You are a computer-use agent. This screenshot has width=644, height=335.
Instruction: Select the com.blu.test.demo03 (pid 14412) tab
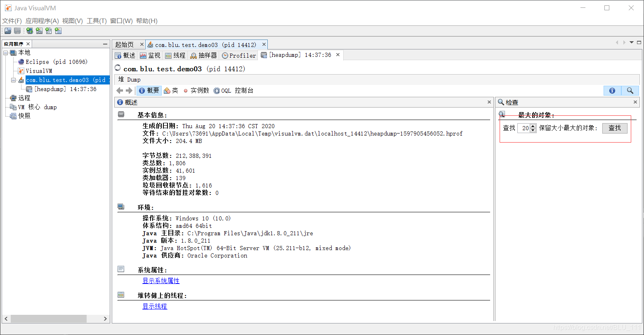[x=205, y=45]
